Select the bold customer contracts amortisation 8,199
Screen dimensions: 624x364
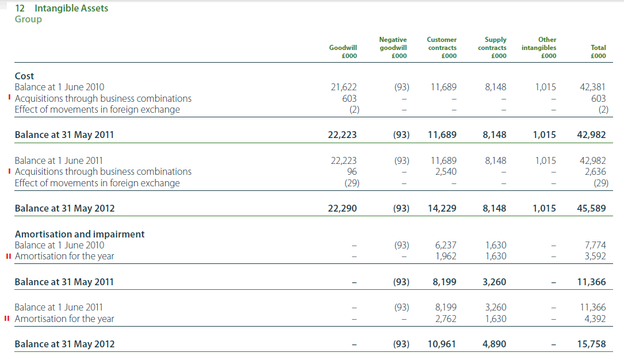445,282
